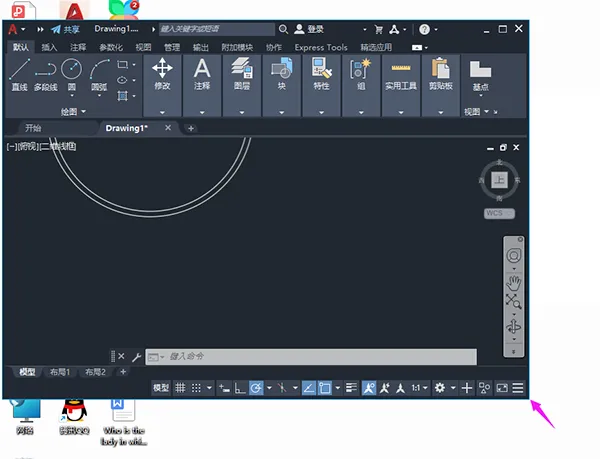This screenshot has width=600, height=459.
Task: Select the 直线 line tool
Action: coord(19,75)
